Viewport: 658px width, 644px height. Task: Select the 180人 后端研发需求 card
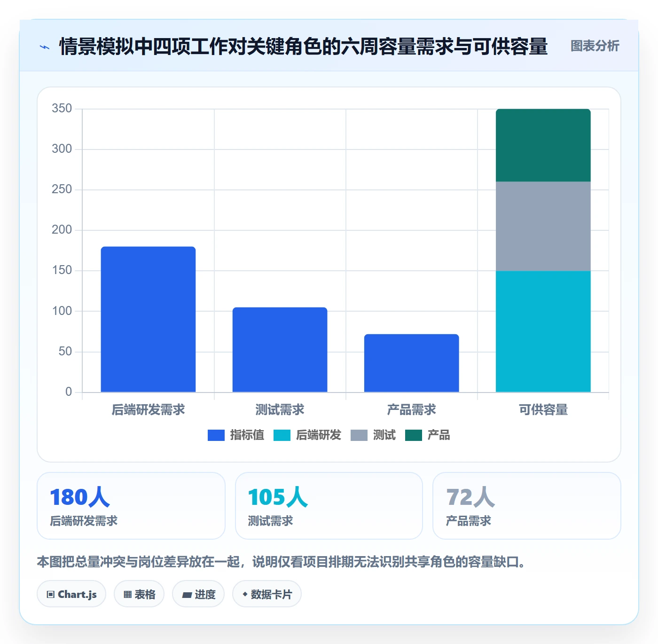(x=131, y=506)
